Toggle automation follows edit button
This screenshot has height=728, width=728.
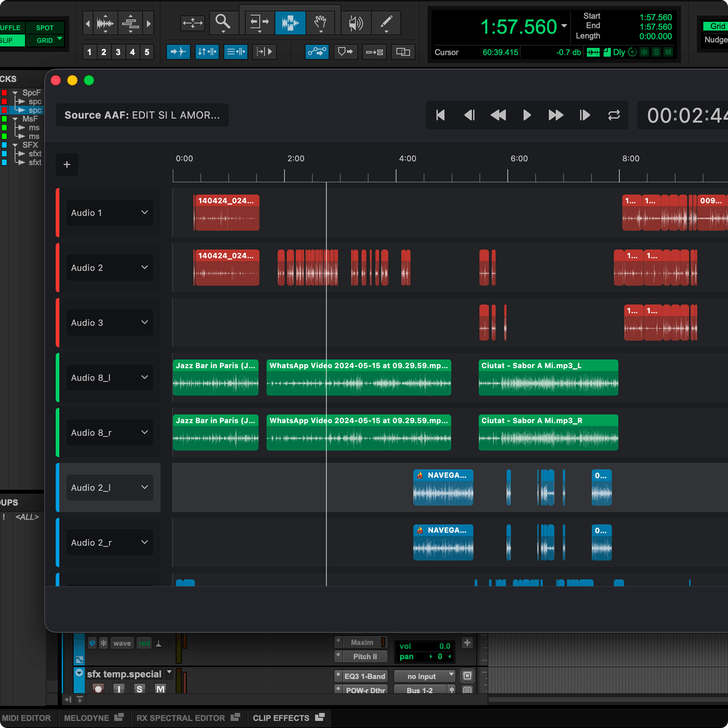pos(317,52)
